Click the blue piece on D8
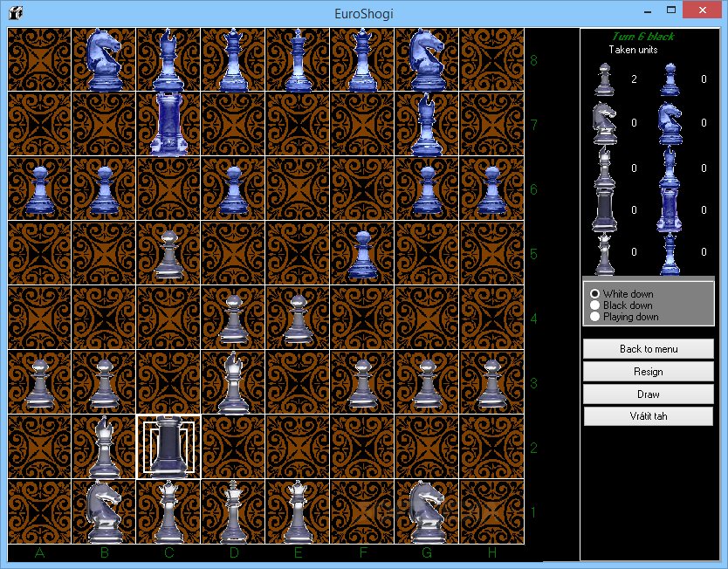The height and width of the screenshot is (569, 728). click(233, 59)
